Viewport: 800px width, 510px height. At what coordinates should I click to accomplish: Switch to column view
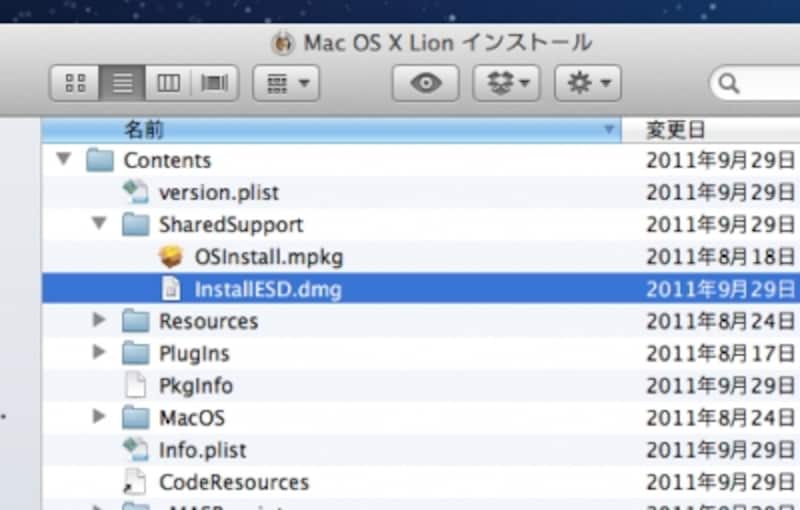[168, 83]
